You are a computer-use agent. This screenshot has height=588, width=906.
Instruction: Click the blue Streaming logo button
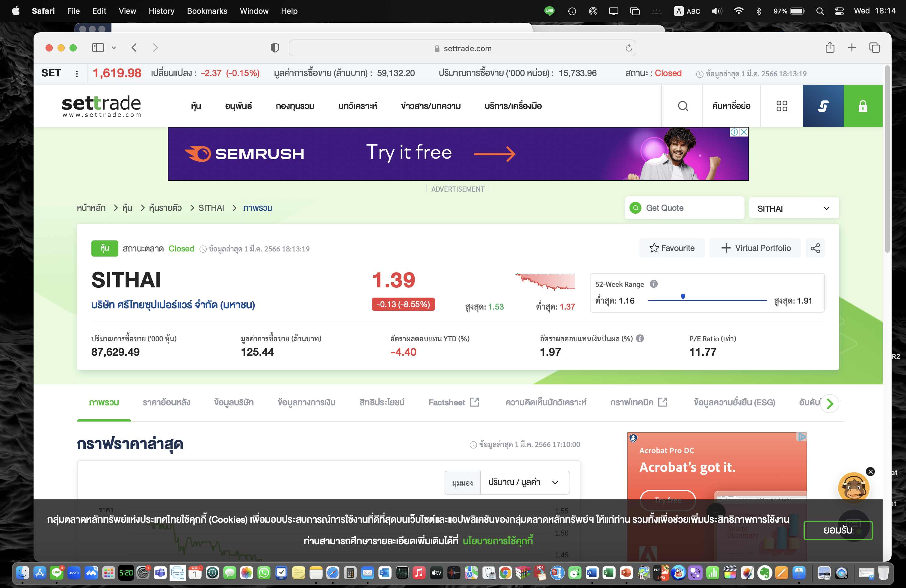tap(823, 106)
